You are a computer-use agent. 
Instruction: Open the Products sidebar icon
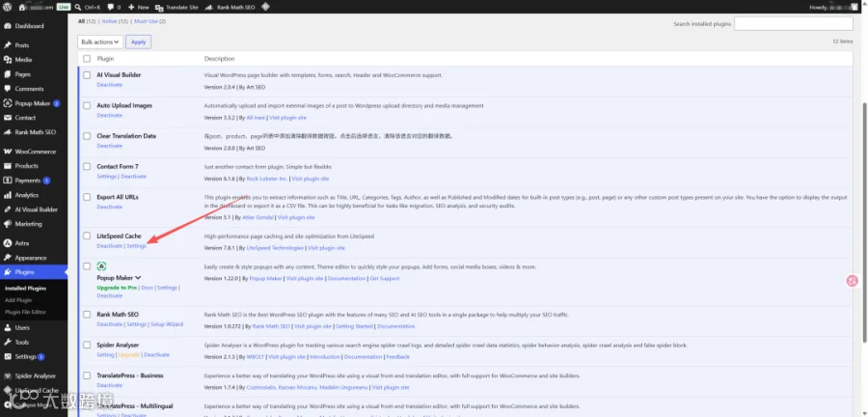[x=7, y=166]
